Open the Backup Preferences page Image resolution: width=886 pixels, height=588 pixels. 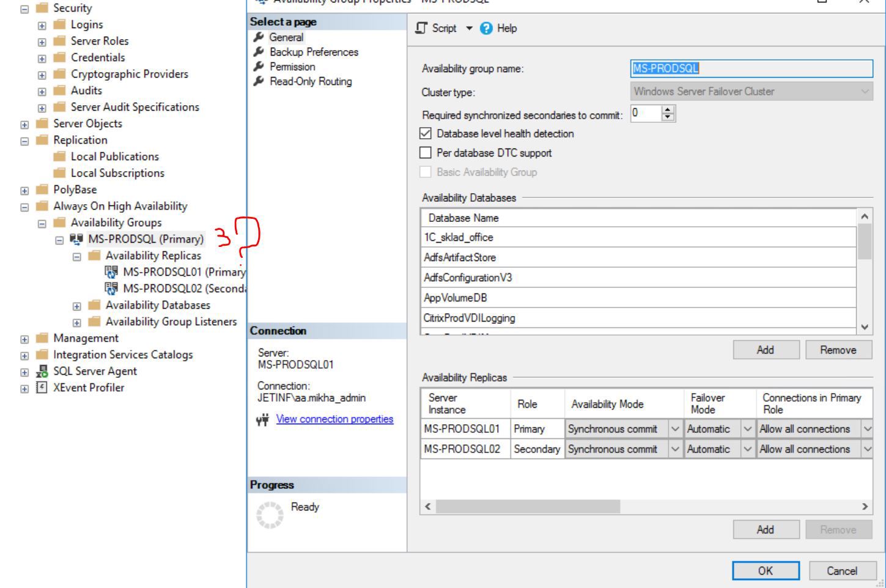click(314, 52)
